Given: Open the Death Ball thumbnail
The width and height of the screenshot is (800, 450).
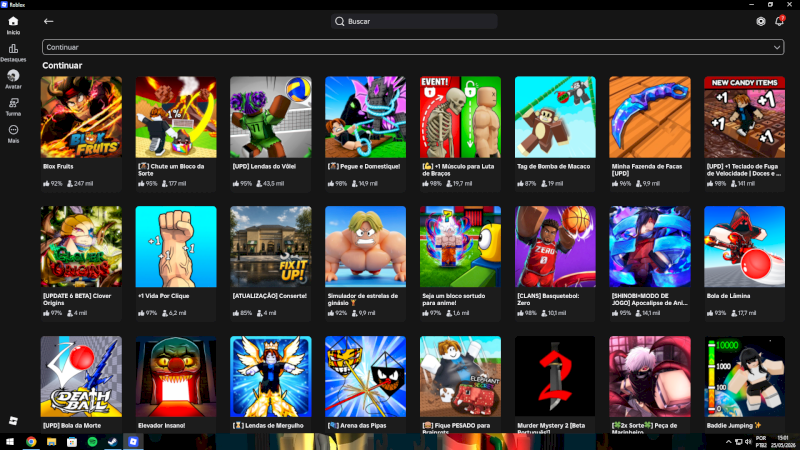Looking at the screenshot, I should pyautogui.click(x=81, y=376).
